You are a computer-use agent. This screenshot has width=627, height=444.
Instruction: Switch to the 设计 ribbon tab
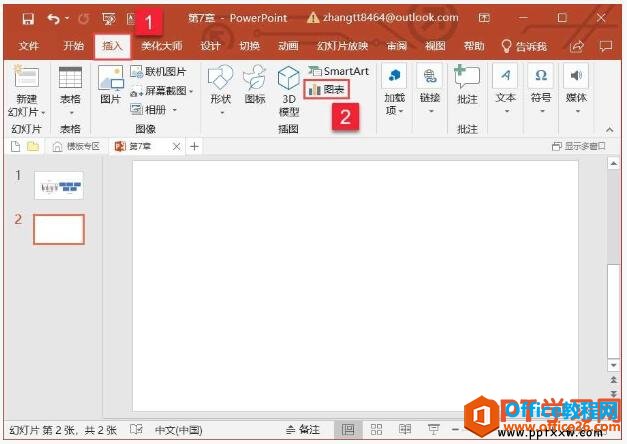[210, 46]
